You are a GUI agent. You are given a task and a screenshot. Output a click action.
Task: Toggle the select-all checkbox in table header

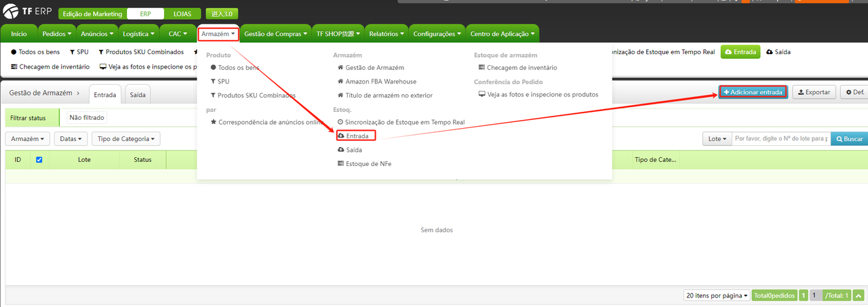(39, 160)
